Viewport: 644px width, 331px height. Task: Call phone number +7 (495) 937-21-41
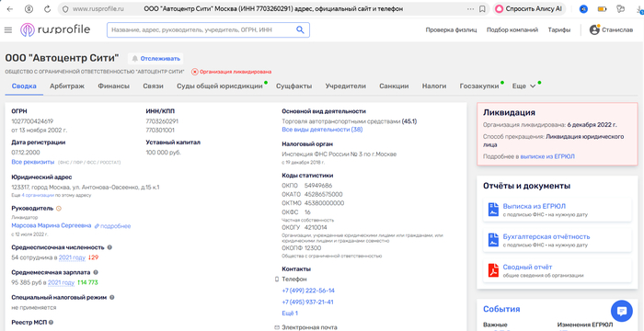pos(307,302)
